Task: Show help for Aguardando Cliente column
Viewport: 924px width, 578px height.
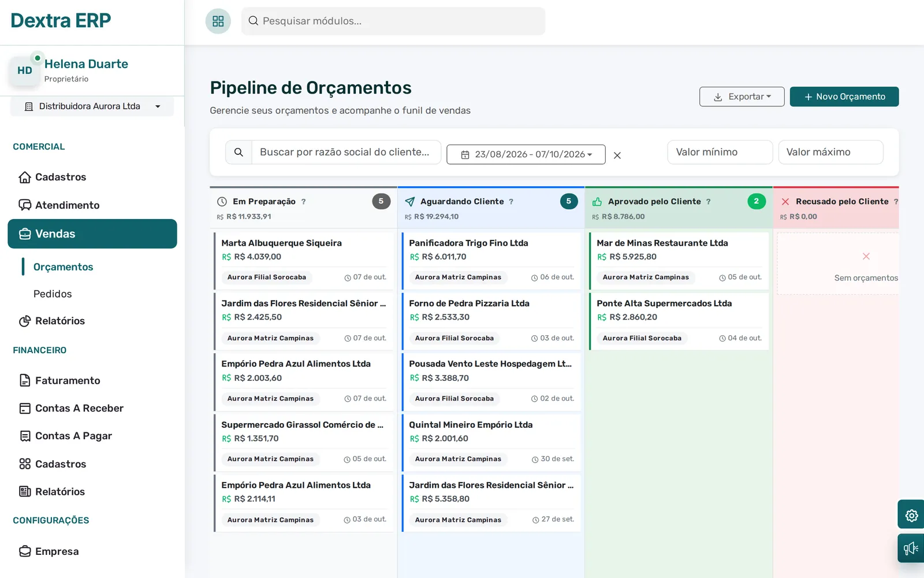Action: (x=511, y=202)
